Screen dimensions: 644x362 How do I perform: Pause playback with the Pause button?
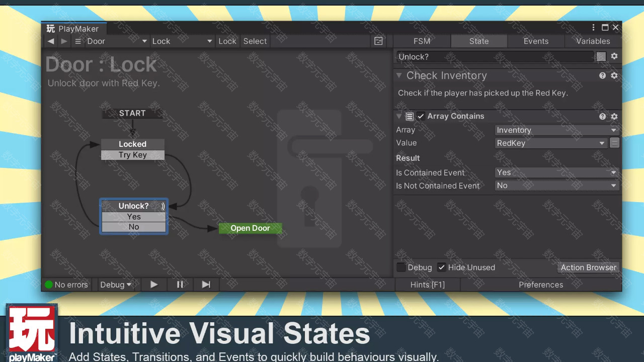point(180,285)
